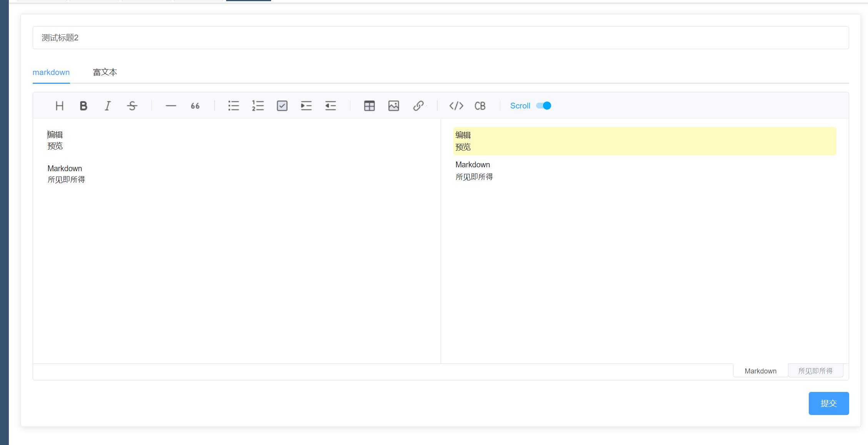The height and width of the screenshot is (445, 868).
Task: Click 所见即所得 line in the editor
Action: coord(66,180)
